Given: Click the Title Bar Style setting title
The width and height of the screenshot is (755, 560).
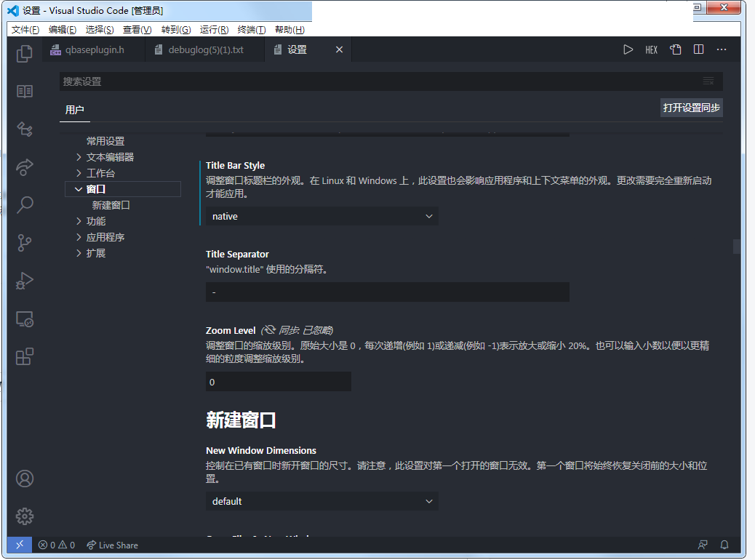Looking at the screenshot, I should click(235, 165).
